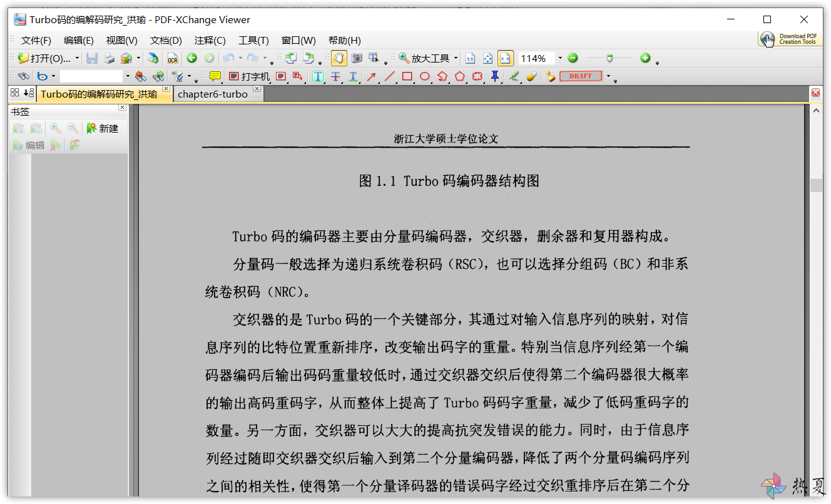Viewport: 831px width, 504px height.
Task: Select the 打字机 typewriter tool
Action: click(x=249, y=76)
